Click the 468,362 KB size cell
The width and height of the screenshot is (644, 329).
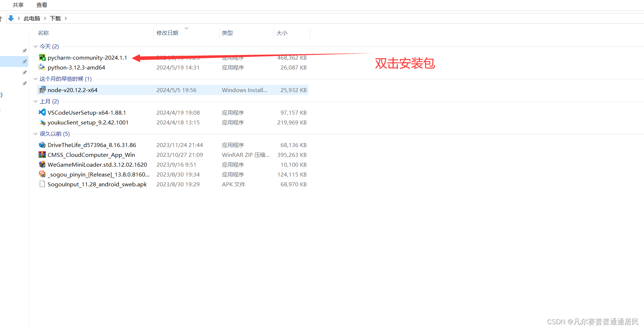292,58
